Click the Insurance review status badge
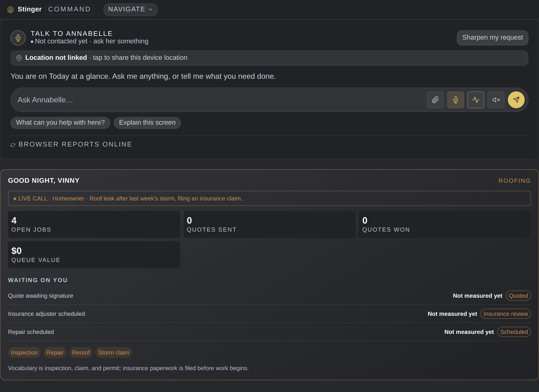The width and height of the screenshot is (539, 392). 506,314
